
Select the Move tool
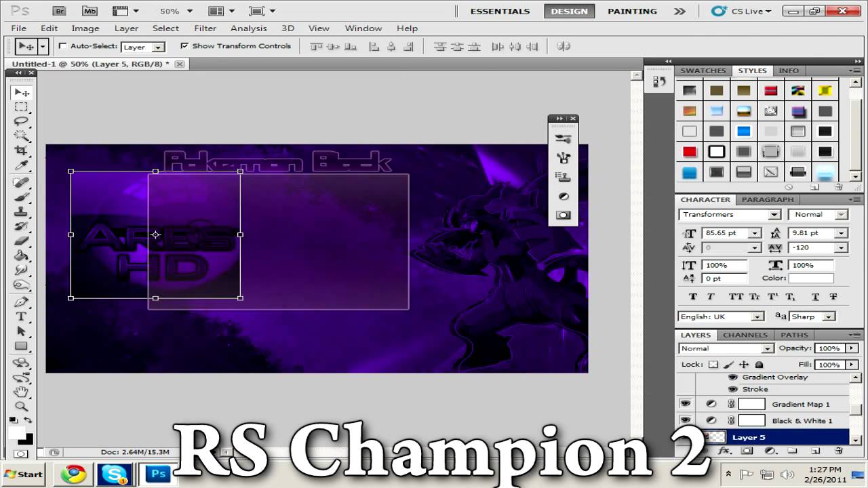(x=22, y=92)
